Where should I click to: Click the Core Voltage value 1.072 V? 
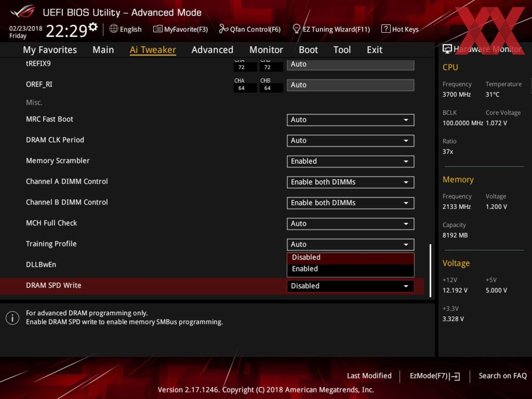(x=496, y=123)
